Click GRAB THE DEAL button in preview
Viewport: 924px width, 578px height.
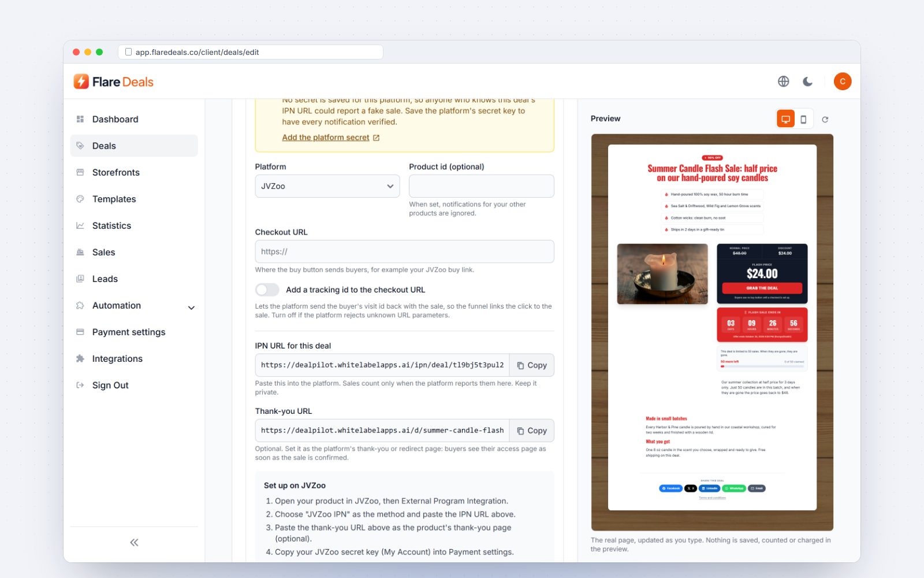click(762, 288)
